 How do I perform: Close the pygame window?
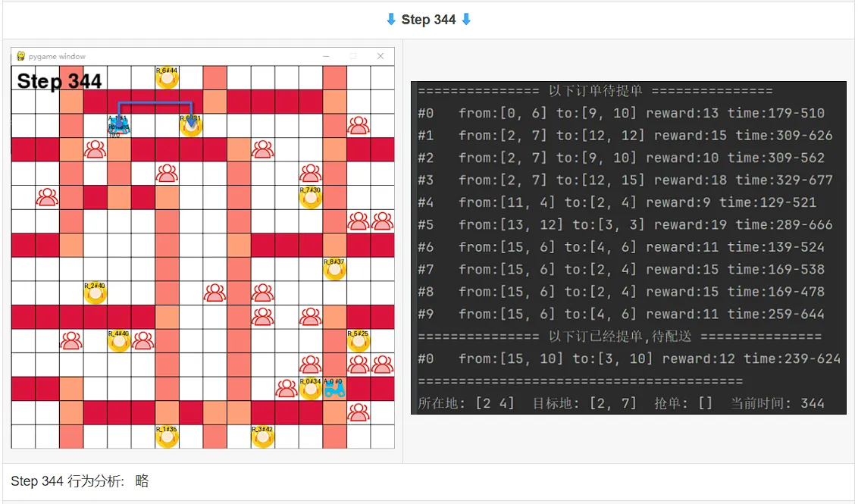[x=380, y=56]
